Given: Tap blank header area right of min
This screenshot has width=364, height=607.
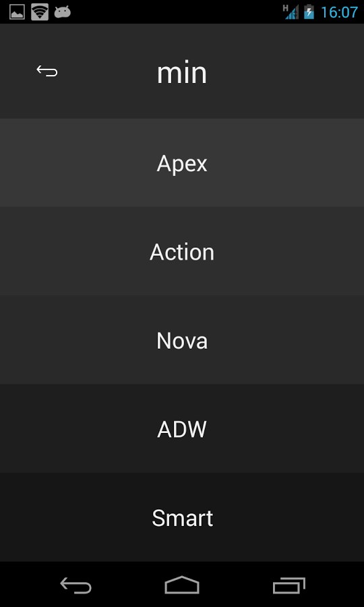Looking at the screenshot, I should tap(286, 71).
